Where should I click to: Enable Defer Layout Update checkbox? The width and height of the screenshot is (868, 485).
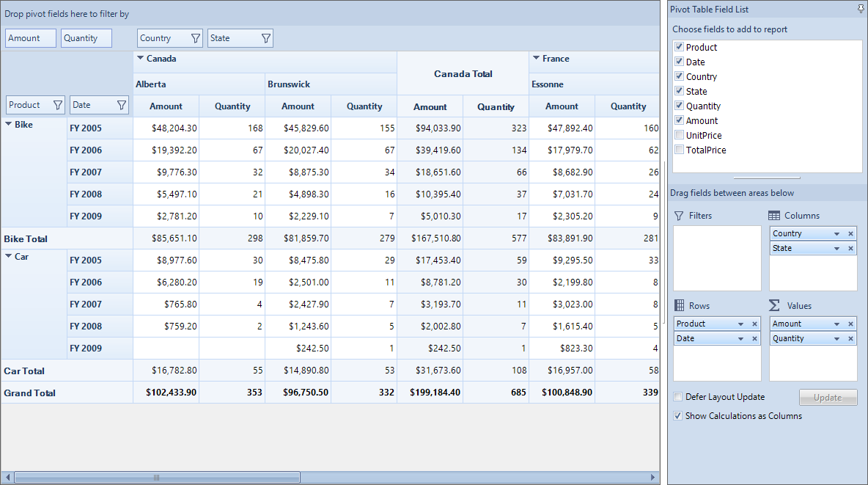[677, 397]
